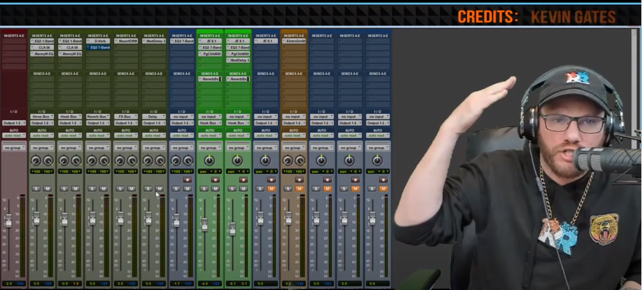Click the left pan knob on the Delay channel
The width and height of the screenshot is (644, 290).
click(x=147, y=161)
